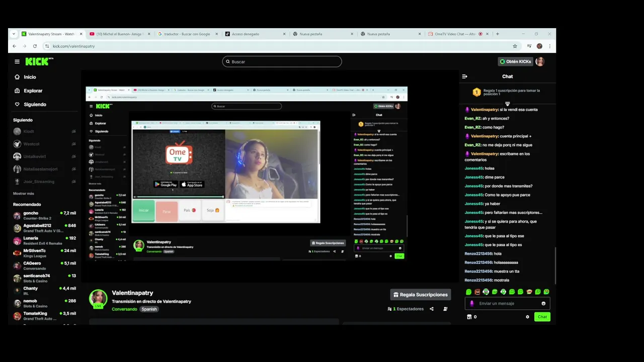Open Chanty recommended channel
The height and width of the screenshot is (362, 644).
(44, 291)
